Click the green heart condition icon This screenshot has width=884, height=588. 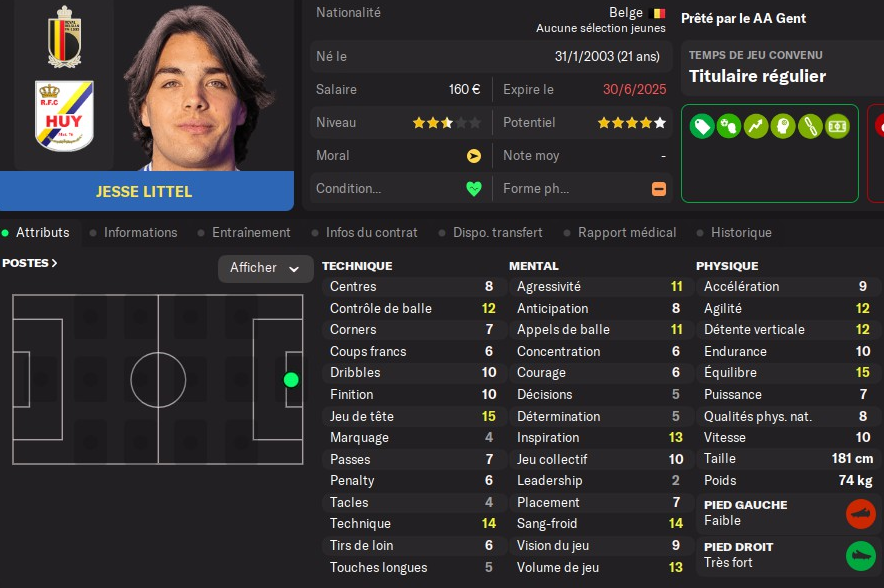(x=473, y=189)
